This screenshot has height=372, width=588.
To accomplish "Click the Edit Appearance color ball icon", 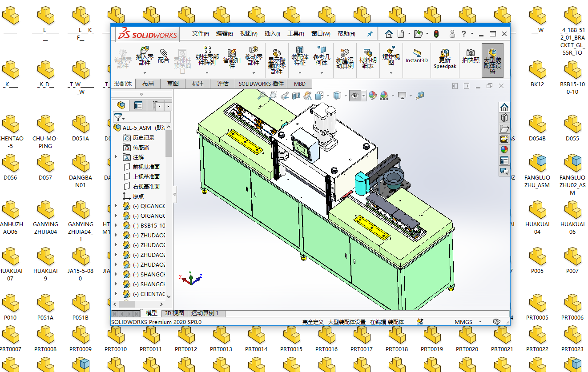I will click(373, 95).
